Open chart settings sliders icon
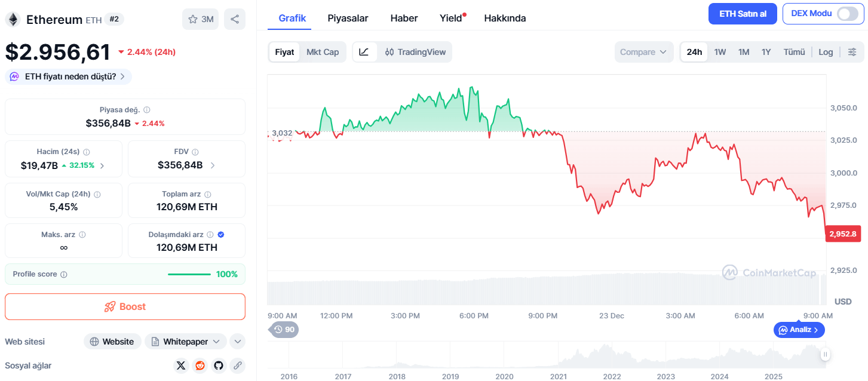868x381 pixels. [852, 52]
